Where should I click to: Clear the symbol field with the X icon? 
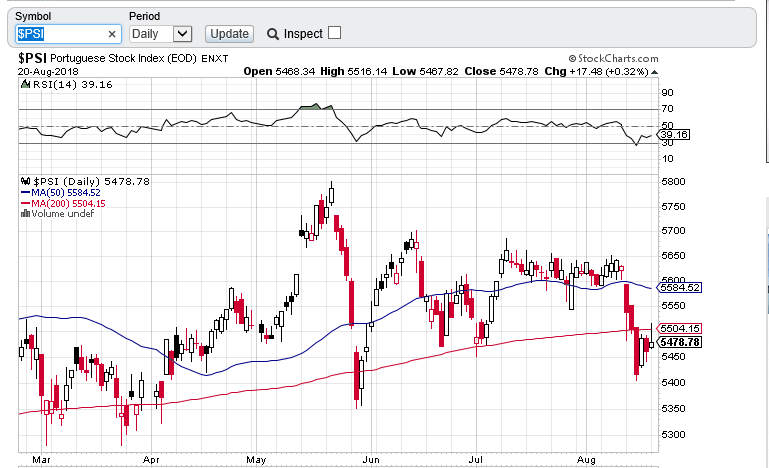(x=112, y=34)
